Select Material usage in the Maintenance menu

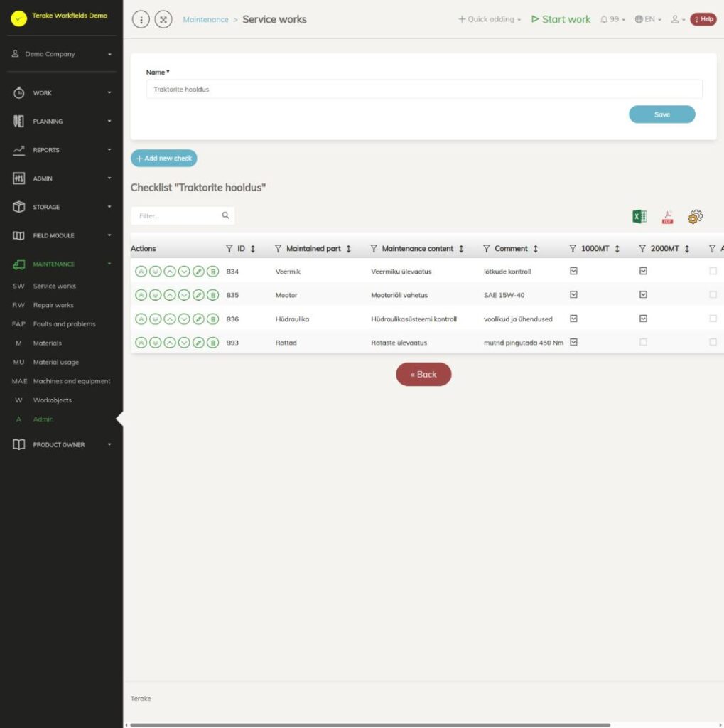55,362
